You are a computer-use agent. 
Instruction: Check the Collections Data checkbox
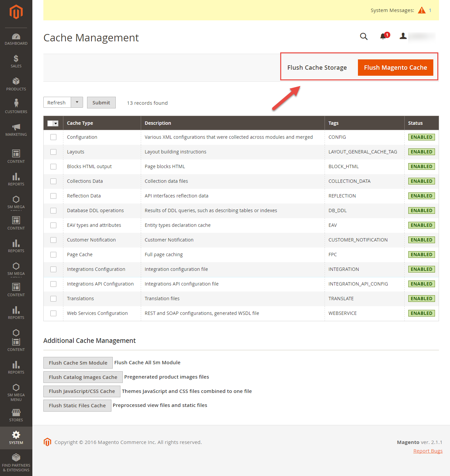pos(53,181)
